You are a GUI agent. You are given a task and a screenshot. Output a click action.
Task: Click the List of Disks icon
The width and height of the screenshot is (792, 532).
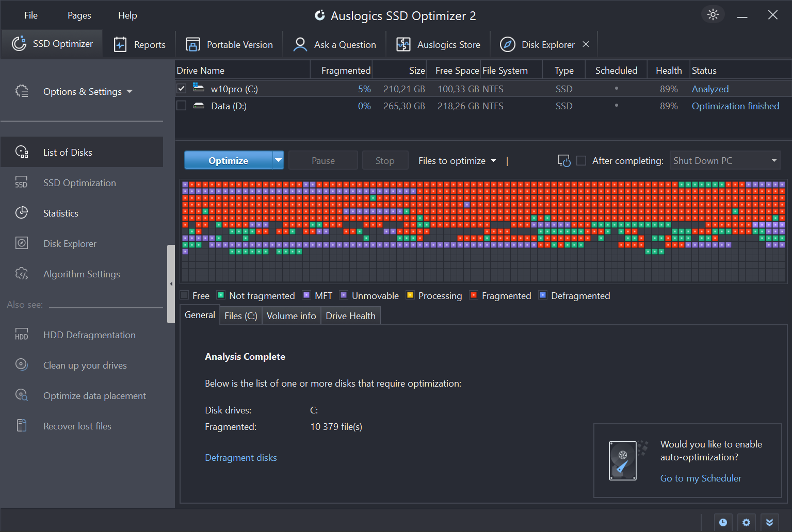pos(22,152)
